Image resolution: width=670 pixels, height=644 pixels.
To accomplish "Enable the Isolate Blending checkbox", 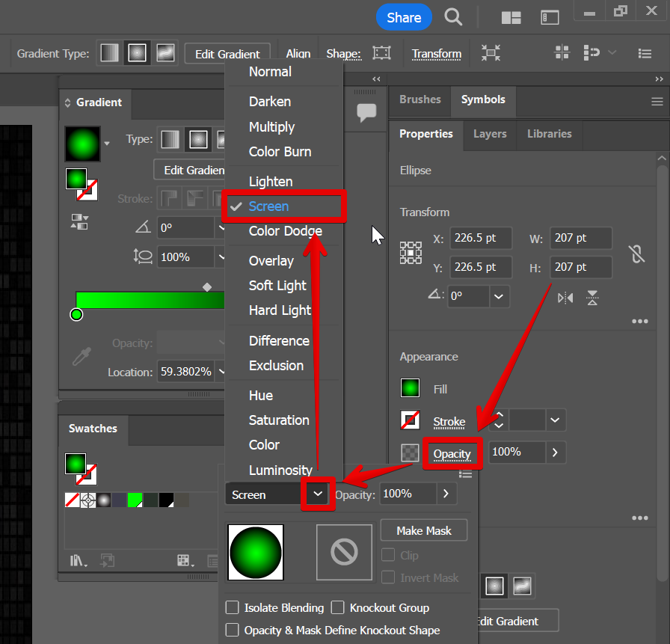I will tap(233, 607).
